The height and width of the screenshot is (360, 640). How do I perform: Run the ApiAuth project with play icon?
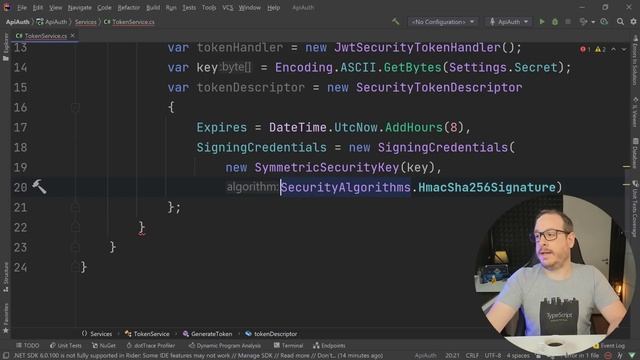[x=542, y=22]
